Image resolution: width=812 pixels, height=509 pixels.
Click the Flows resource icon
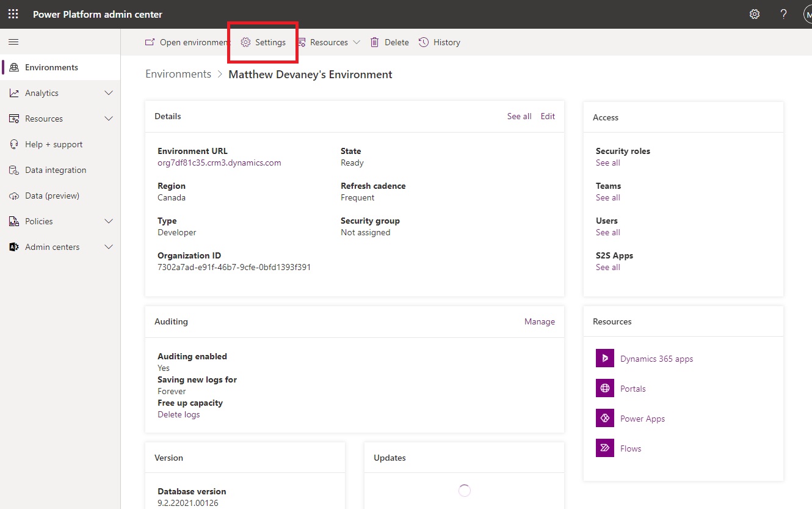tap(604, 448)
